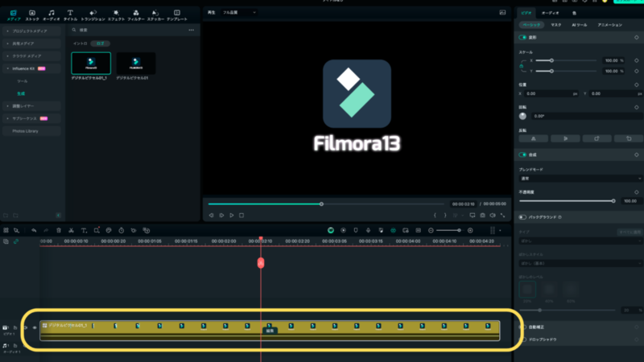This screenshot has width=644, height=362.
Task: Enter fullscreen preview
Action: [502, 215]
